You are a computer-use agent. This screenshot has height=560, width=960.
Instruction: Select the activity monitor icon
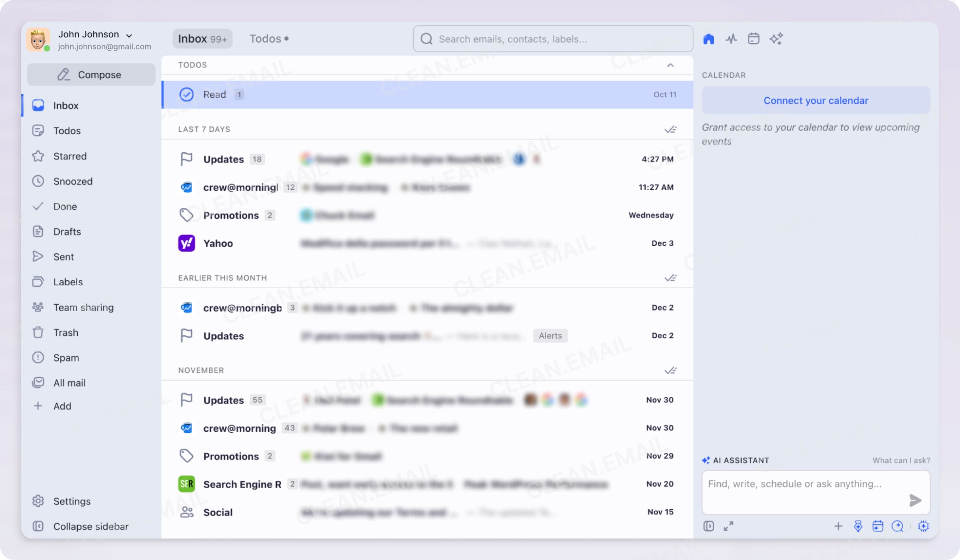point(731,38)
